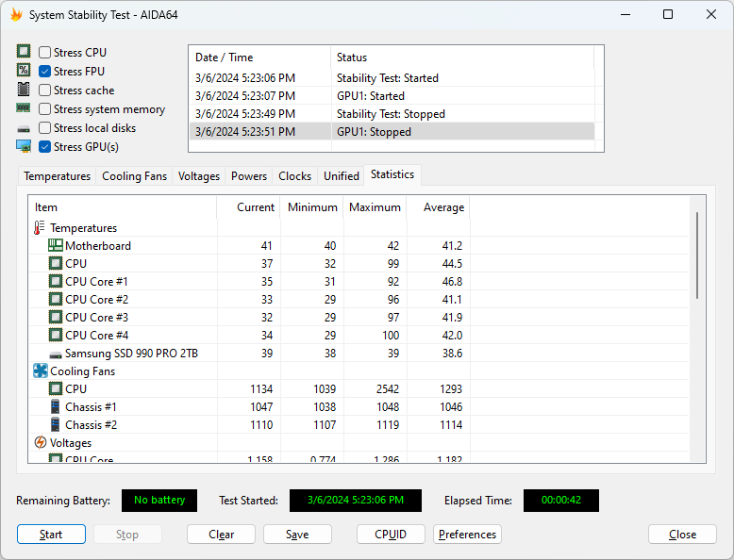Toggle the Stress system memory checkbox
The image size is (734, 560).
pyautogui.click(x=45, y=109)
